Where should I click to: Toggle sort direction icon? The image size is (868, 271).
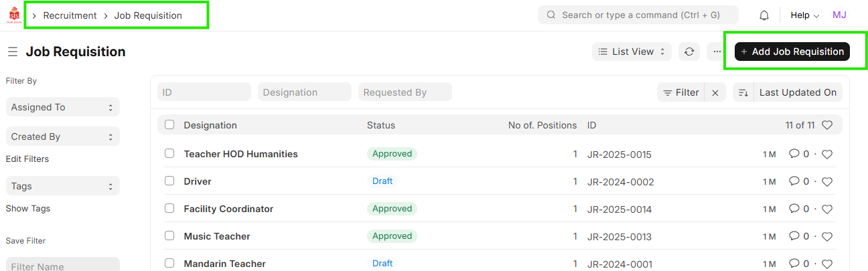click(743, 93)
